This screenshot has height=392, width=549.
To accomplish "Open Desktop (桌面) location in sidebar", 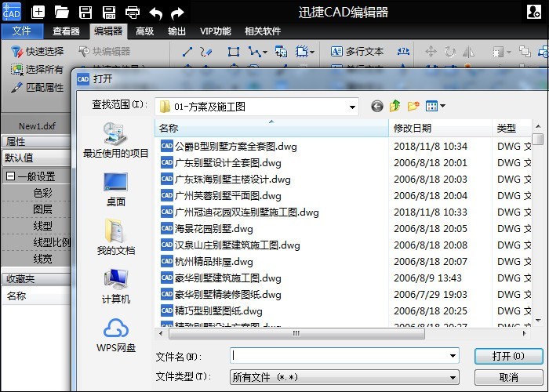I will (x=116, y=190).
